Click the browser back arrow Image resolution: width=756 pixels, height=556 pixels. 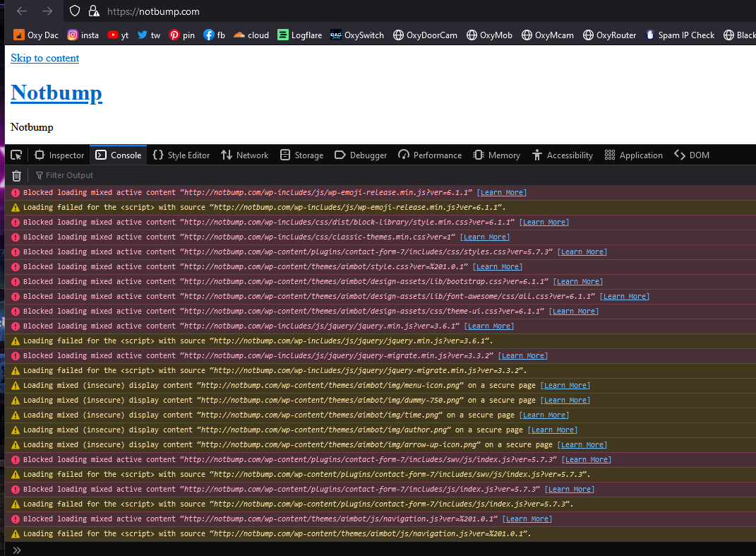click(22, 11)
